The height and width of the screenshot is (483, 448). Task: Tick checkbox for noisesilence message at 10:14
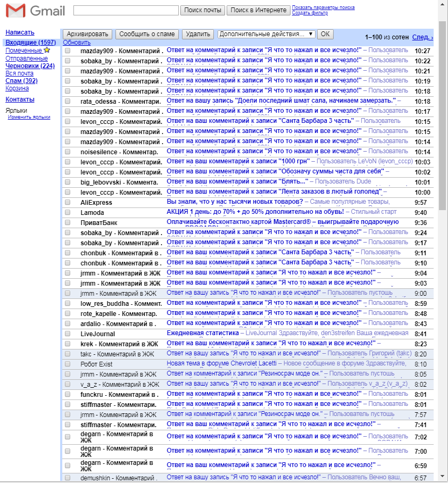pos(68,152)
